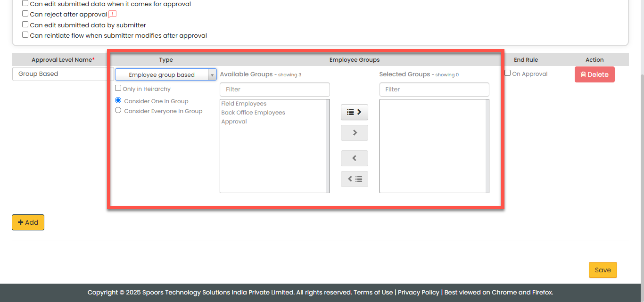This screenshot has height=302, width=644.
Task: Select Consider One In Group option
Action: pyautogui.click(x=118, y=101)
